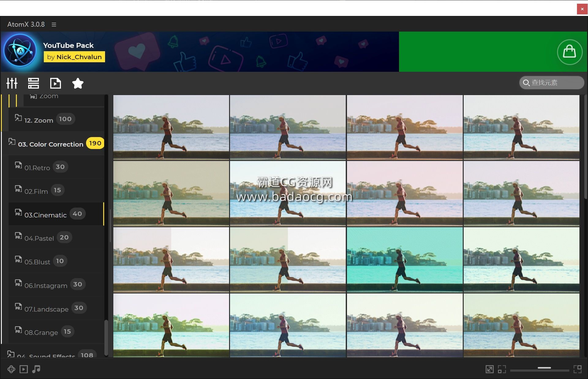Click the 190 count badge on Color Correction
The width and height of the screenshot is (588, 379).
point(95,143)
